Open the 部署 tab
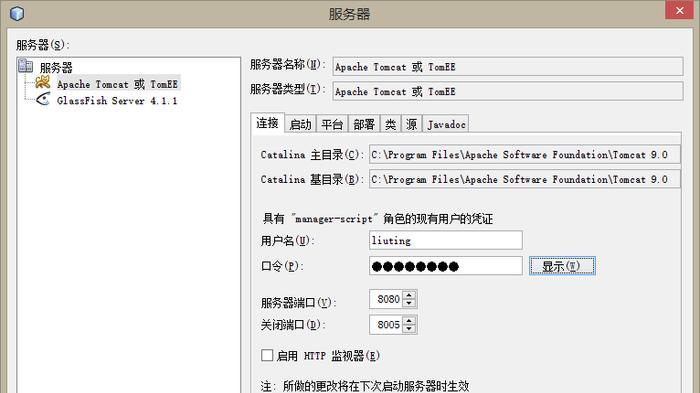The image size is (700, 393). (364, 124)
